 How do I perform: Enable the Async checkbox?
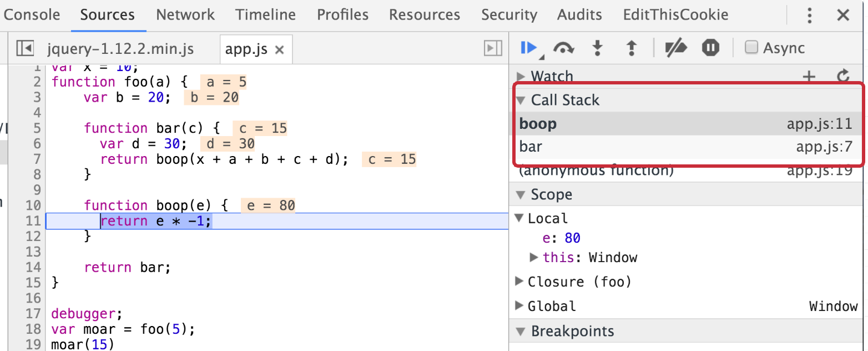pyautogui.click(x=751, y=48)
